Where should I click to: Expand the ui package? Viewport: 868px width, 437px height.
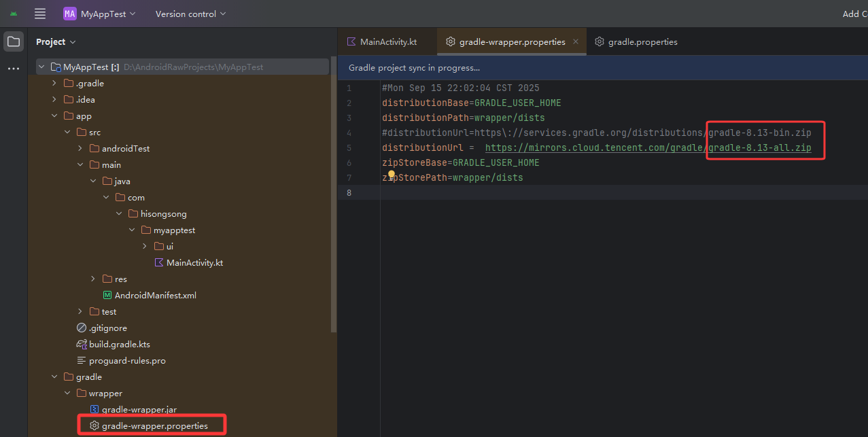(145, 247)
